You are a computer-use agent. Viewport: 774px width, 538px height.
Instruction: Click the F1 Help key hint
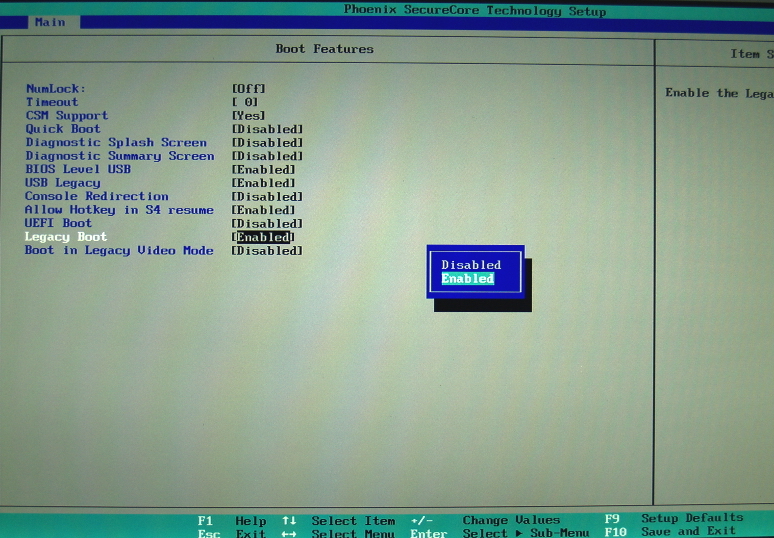click(x=232, y=520)
